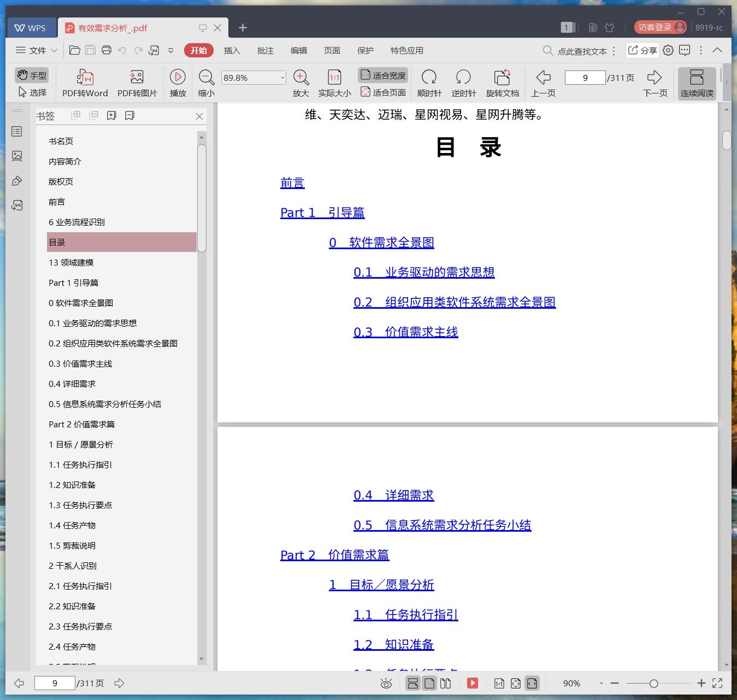Viewport: 737px width, 700px height.
Task: Open file folder icon
Action: pyautogui.click(x=75, y=50)
